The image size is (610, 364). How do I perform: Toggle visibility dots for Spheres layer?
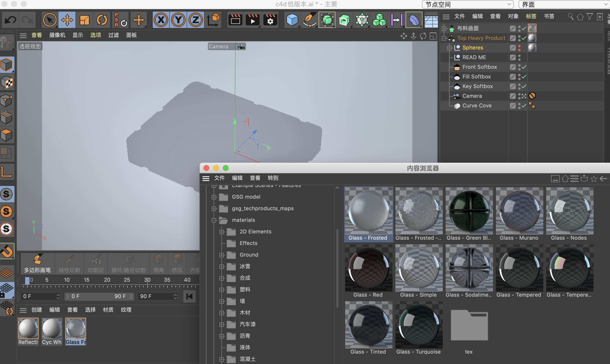click(519, 48)
